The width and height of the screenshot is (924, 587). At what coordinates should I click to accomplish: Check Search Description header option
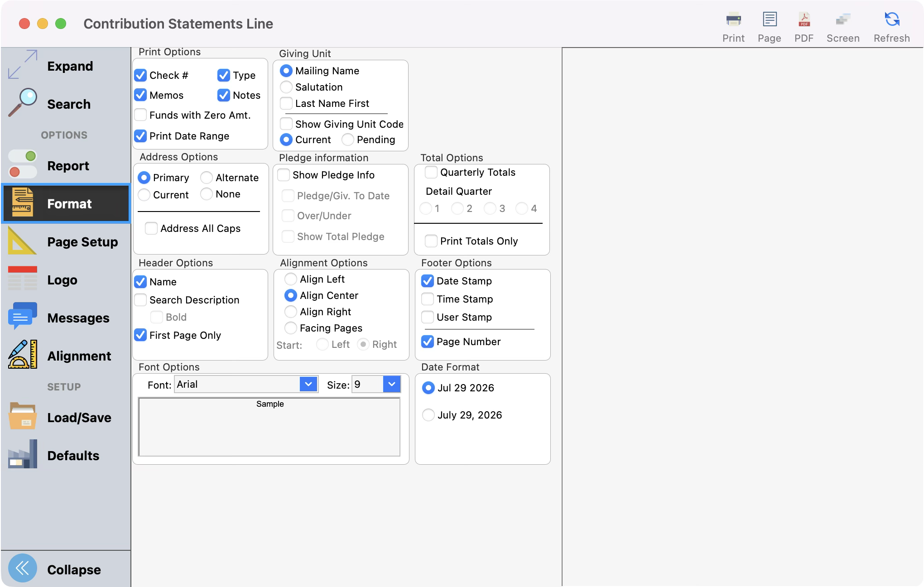coord(141,300)
